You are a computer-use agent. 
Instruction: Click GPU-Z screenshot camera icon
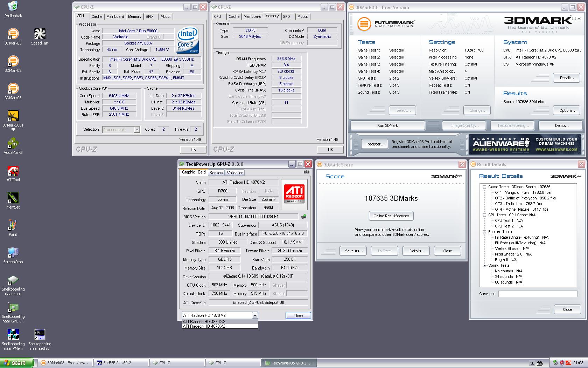tap(307, 172)
